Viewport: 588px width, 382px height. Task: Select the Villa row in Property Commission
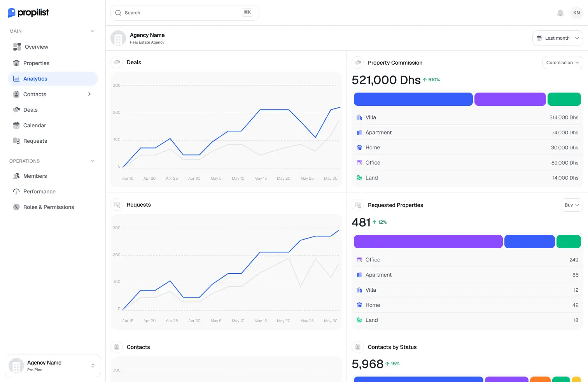[467, 117]
